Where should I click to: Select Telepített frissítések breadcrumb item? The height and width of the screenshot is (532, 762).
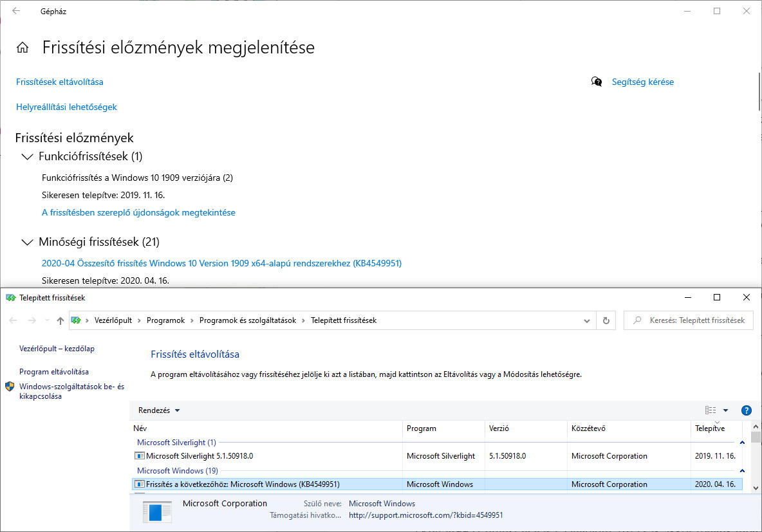pyautogui.click(x=344, y=320)
